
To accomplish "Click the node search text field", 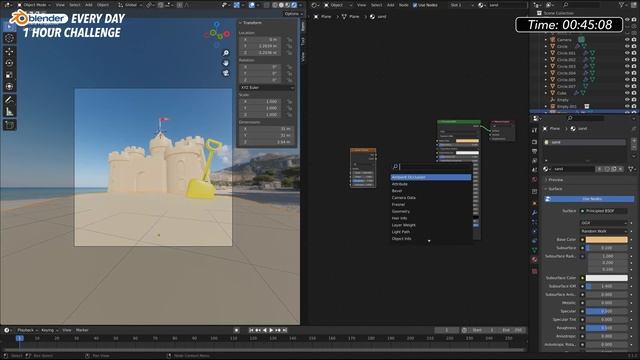I will [x=431, y=167].
